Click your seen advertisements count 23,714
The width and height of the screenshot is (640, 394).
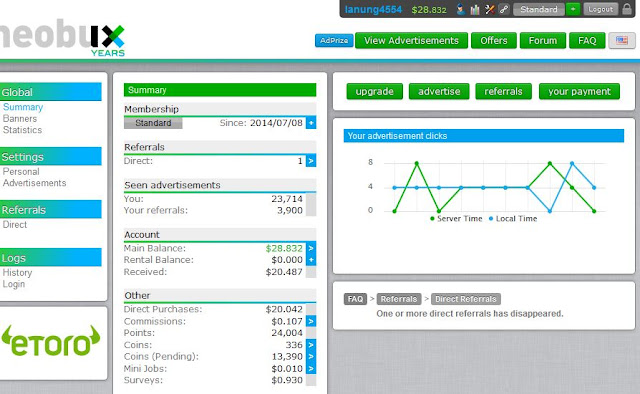[287, 199]
